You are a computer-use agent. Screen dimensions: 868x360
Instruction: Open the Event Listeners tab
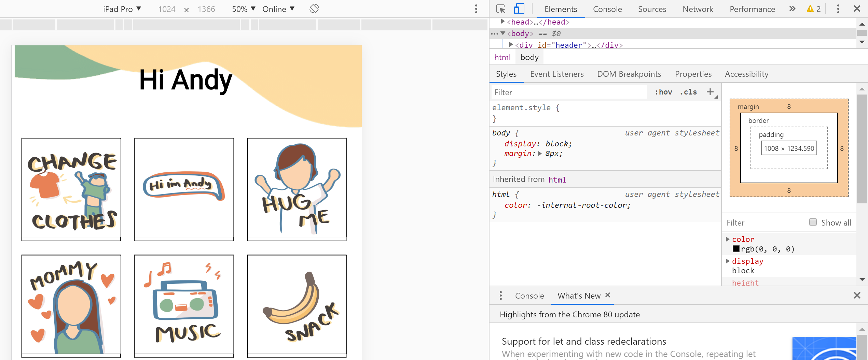point(557,74)
